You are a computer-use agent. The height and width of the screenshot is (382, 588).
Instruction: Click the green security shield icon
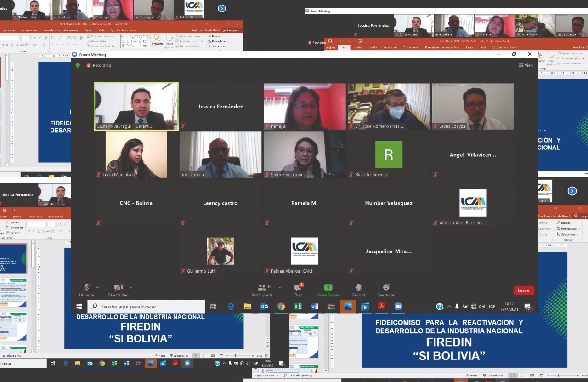78,66
